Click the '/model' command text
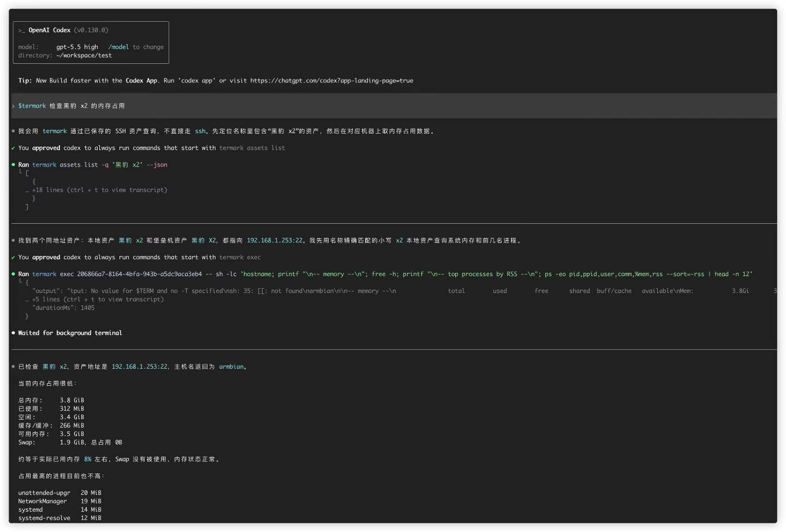Screen dimensions: 786x532 [x=118, y=47]
